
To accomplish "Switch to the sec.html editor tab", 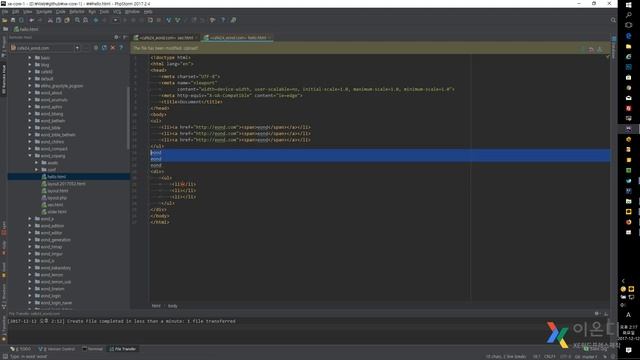I will [x=166, y=38].
